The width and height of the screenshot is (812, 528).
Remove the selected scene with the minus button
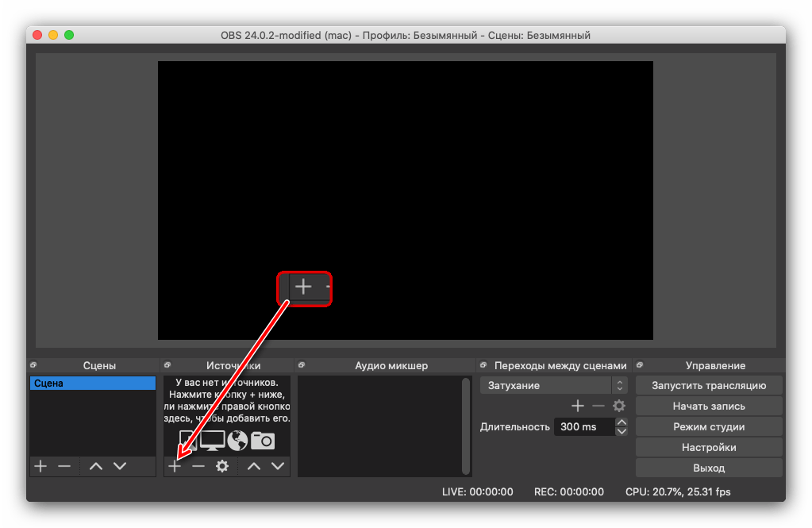pos(64,466)
